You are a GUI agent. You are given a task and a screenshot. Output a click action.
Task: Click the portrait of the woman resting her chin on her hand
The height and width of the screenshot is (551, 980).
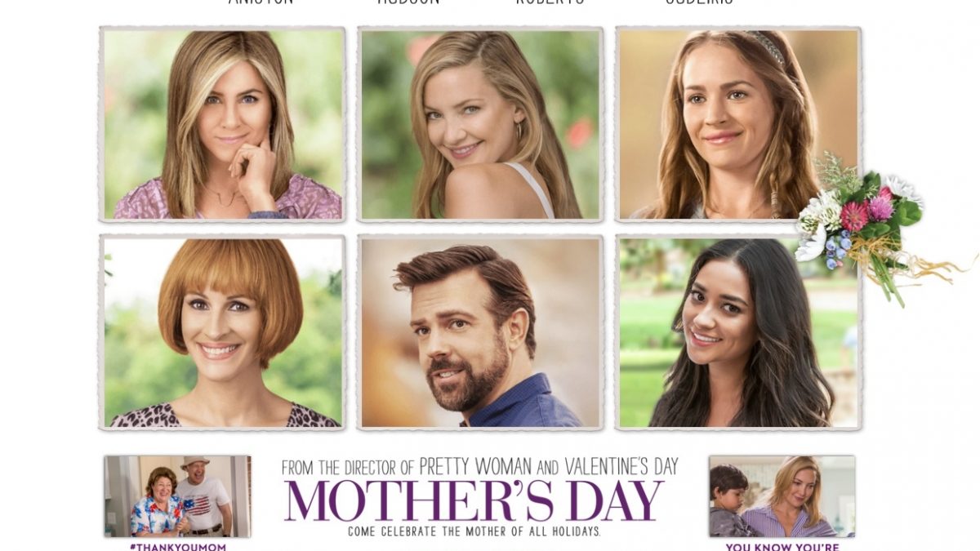click(x=222, y=124)
